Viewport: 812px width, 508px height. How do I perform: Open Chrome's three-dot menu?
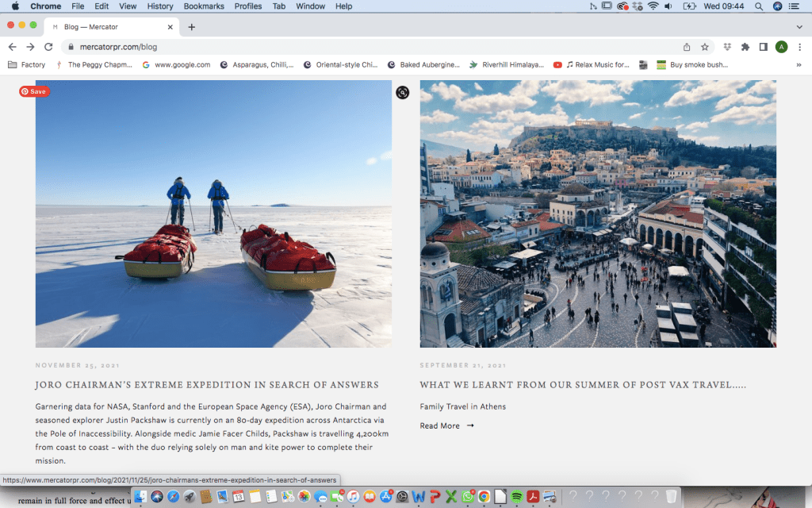[x=799, y=47]
